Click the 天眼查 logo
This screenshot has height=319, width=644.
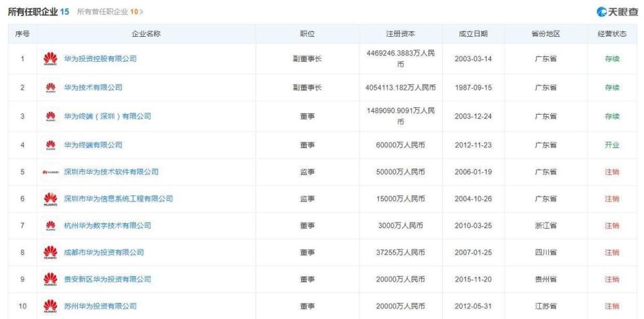pyautogui.click(x=617, y=11)
